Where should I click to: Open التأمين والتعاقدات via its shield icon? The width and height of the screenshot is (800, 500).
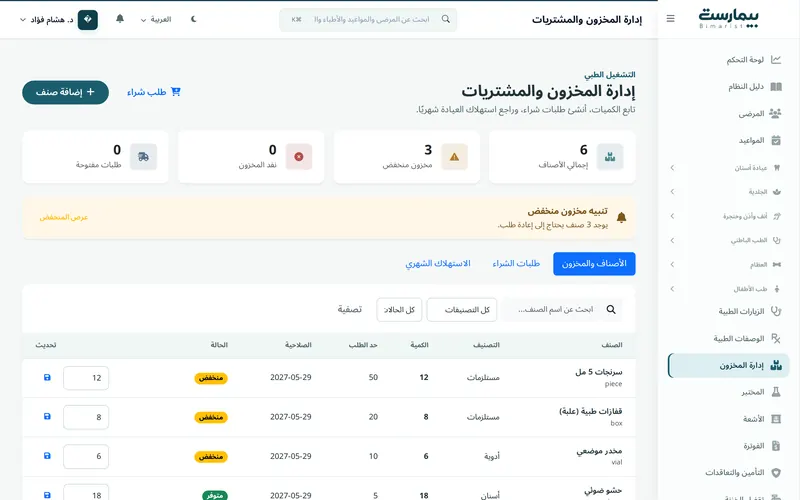pyautogui.click(x=776, y=472)
